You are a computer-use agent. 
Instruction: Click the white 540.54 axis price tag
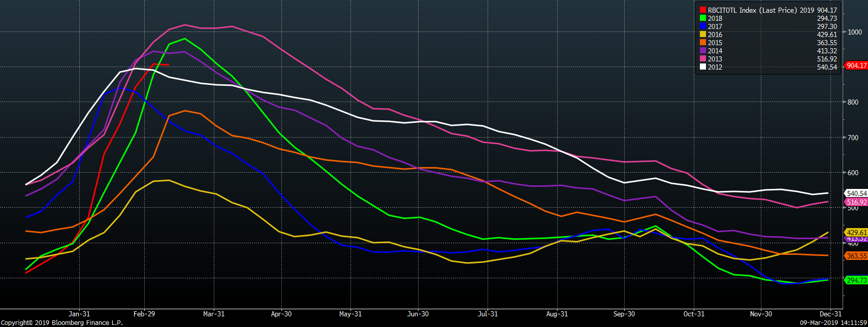coord(856,193)
